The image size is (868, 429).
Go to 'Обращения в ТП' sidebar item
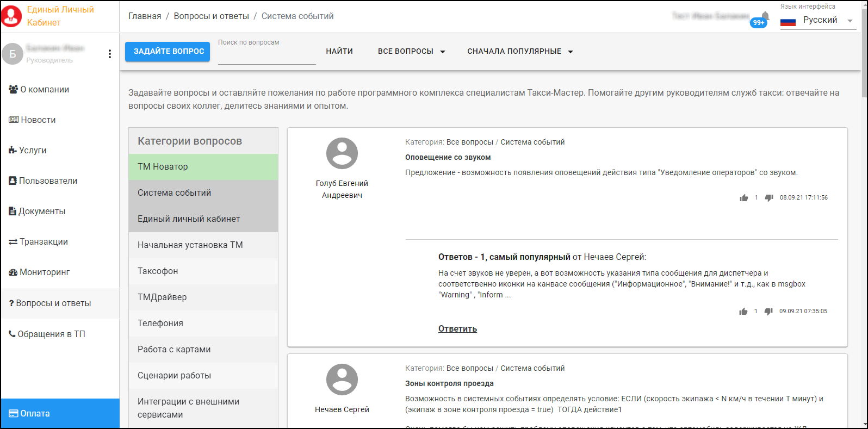click(51, 334)
